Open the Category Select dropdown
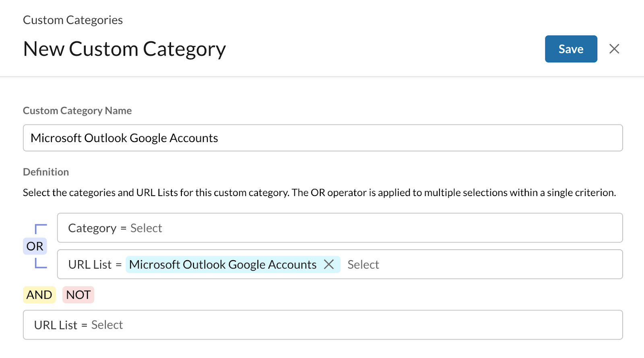The width and height of the screenshot is (644, 358). (340, 228)
